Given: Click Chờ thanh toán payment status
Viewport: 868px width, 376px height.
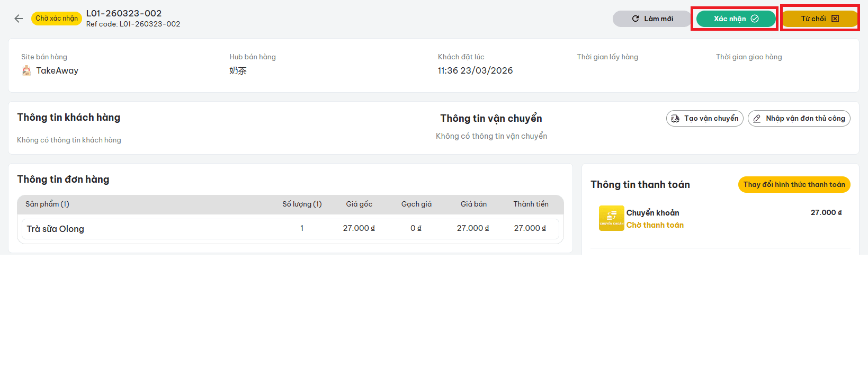Looking at the screenshot, I should point(655,225).
